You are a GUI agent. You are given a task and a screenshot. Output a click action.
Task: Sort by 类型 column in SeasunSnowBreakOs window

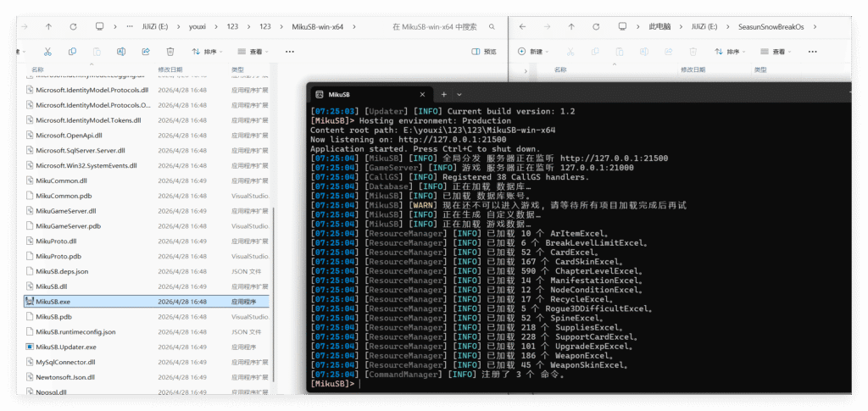[759, 69]
